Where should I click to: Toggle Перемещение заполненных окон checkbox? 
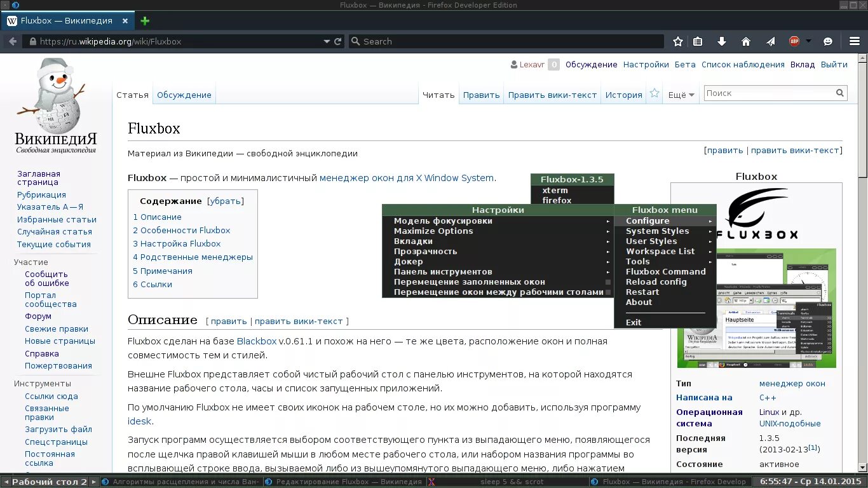(608, 282)
